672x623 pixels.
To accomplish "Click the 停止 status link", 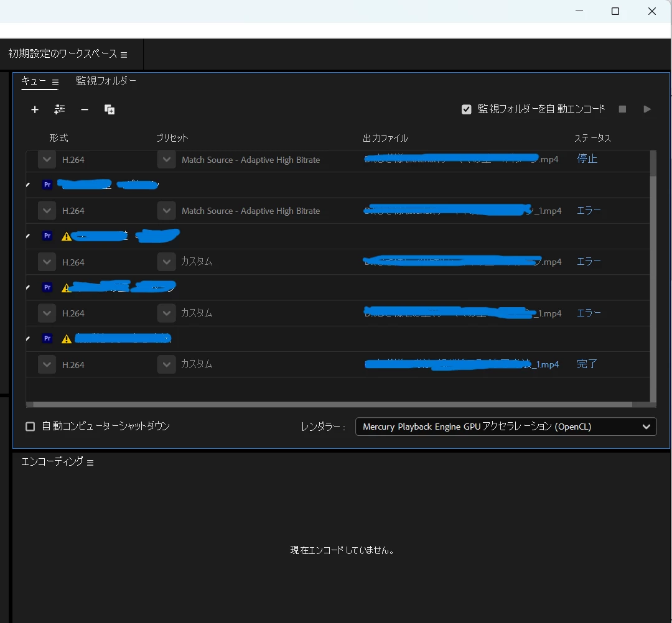I will tap(587, 159).
